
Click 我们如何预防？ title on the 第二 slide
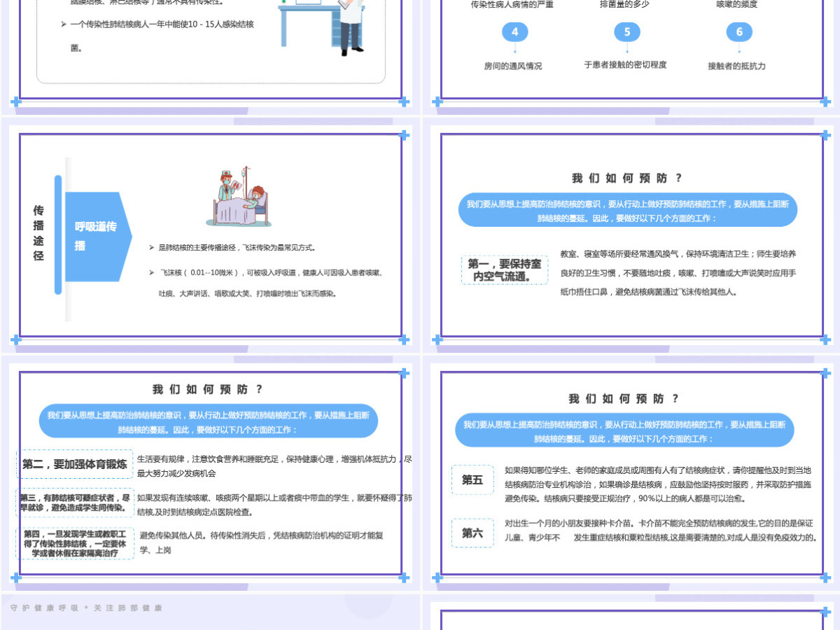click(208, 390)
